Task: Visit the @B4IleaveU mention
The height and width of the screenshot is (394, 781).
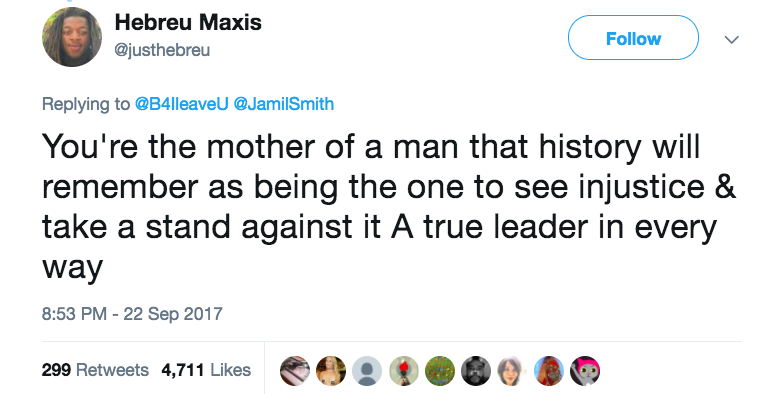Action: 181,104
